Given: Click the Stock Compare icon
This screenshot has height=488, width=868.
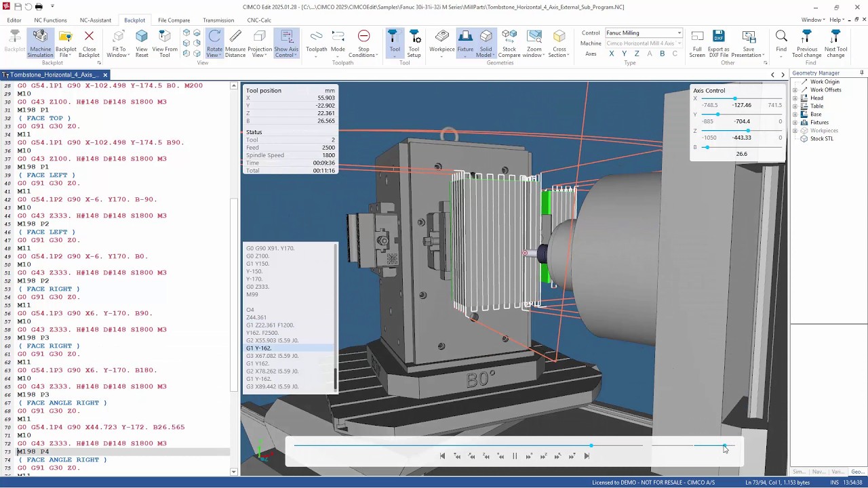Looking at the screenshot, I should click(509, 37).
